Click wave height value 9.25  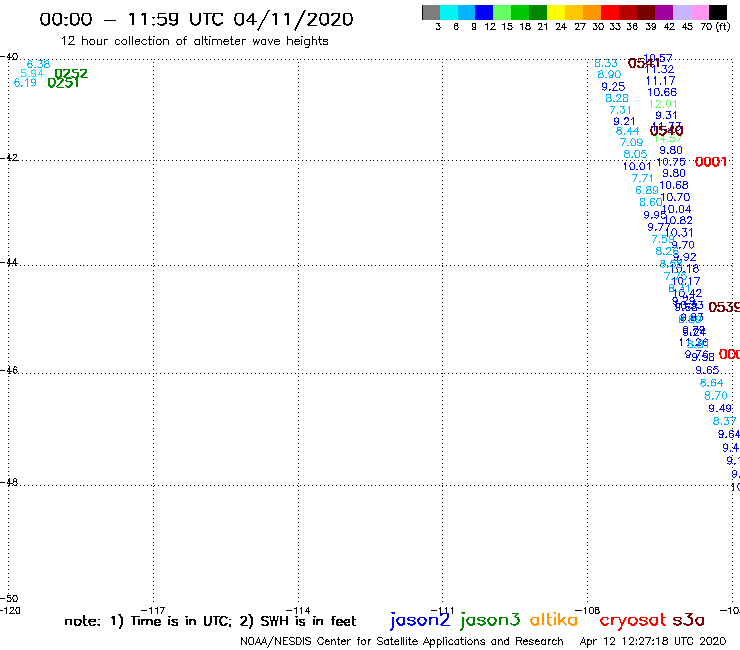(613, 87)
